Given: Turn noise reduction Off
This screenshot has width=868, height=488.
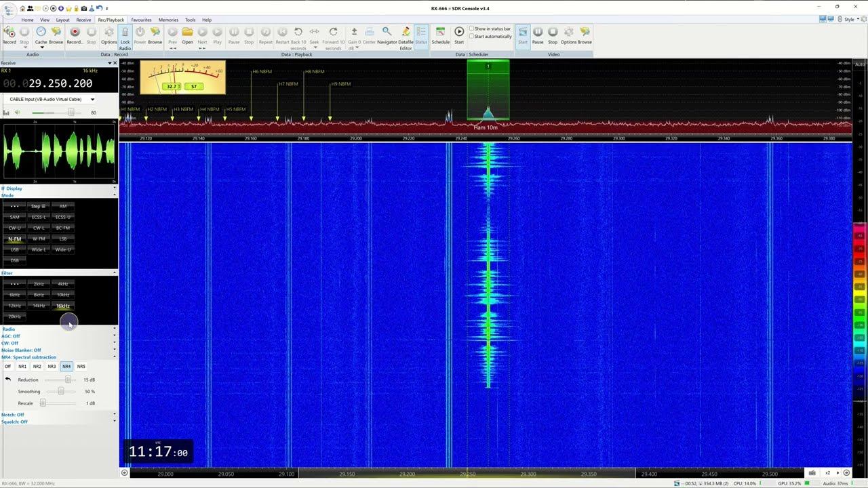Looking at the screenshot, I should 8,367.
